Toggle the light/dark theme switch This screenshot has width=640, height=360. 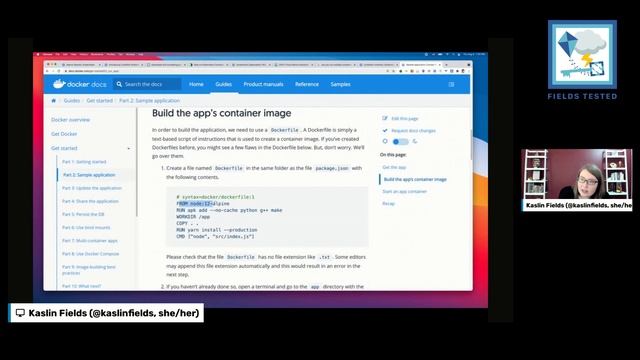point(400,142)
